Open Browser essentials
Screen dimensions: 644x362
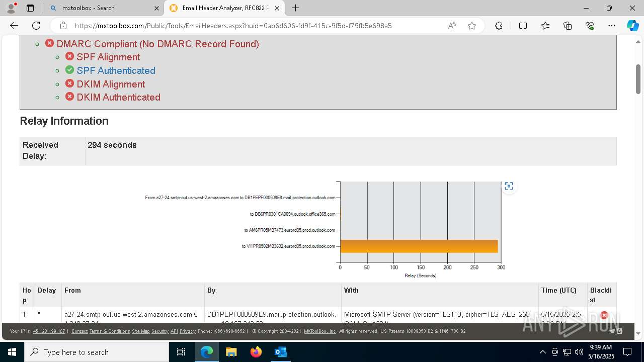pos(590,26)
